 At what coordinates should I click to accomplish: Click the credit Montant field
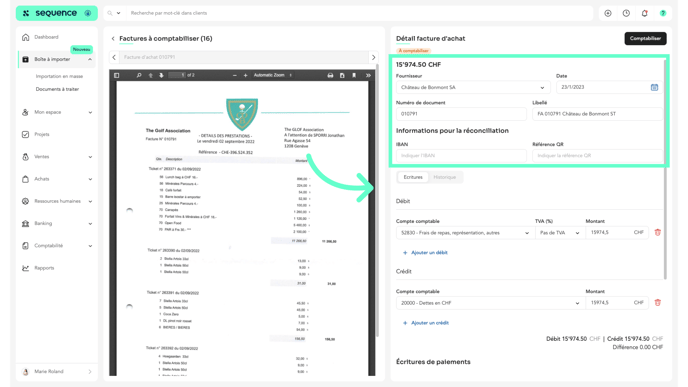(616, 303)
